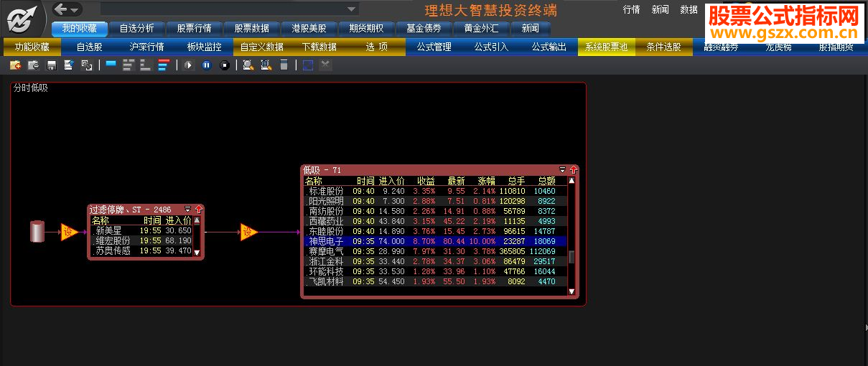
Task: Click the save floppy disk icon
Action: click(51, 65)
